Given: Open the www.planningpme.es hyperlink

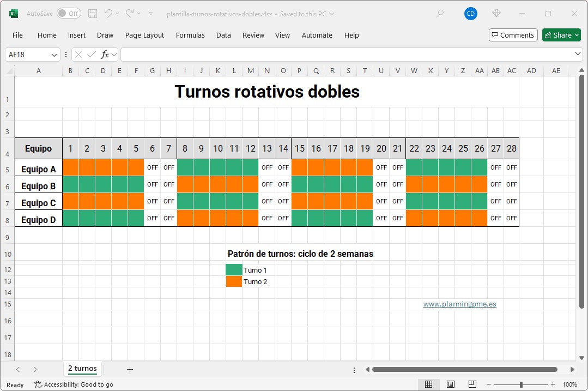Looking at the screenshot, I should 459,304.
